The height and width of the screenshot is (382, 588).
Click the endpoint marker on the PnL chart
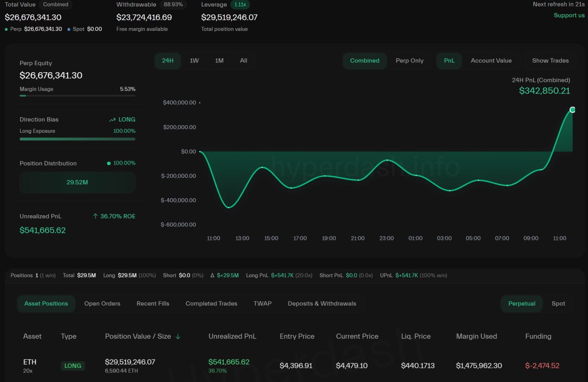pos(572,109)
